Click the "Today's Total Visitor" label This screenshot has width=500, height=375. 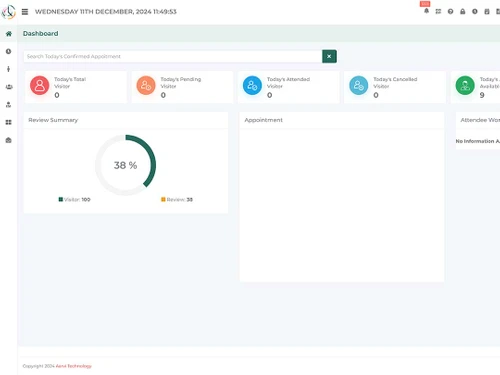point(70,83)
